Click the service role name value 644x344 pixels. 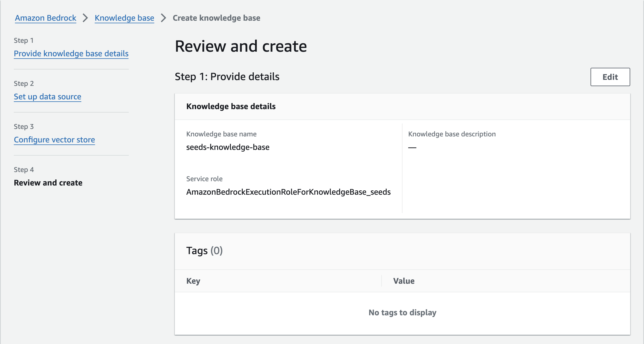coord(288,192)
